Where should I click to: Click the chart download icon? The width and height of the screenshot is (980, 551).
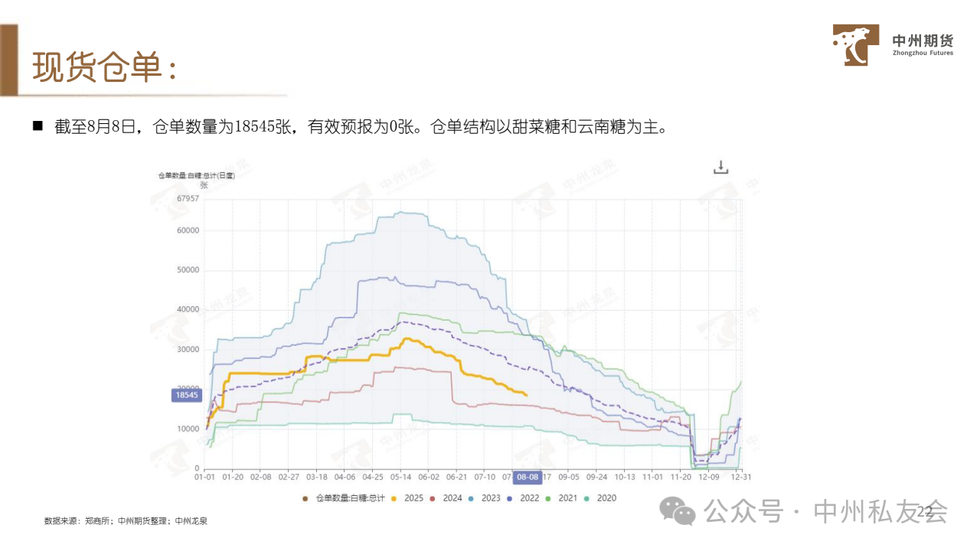pos(720,168)
